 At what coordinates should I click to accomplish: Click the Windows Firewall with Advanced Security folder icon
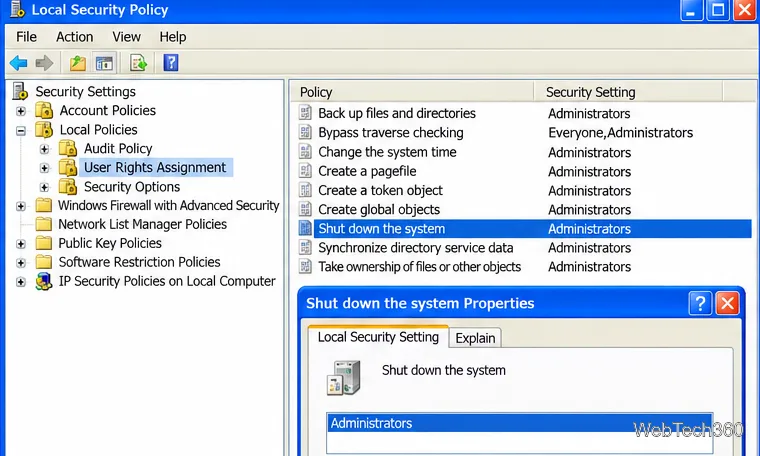(44, 205)
